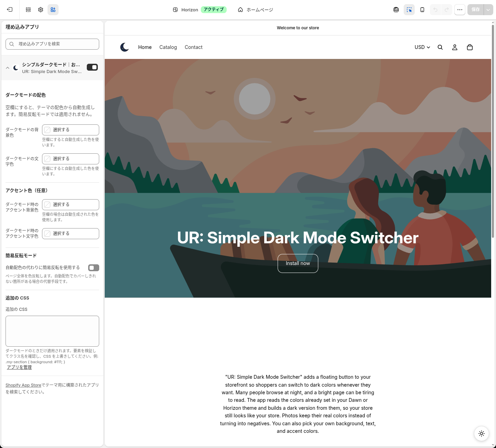496x448 pixels.
Task: Toggle the selection inspector cursor icon
Action: point(409,10)
